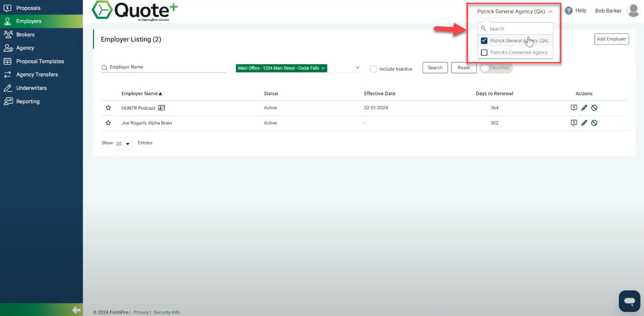Screen dimensions: 644x316
Task: Open the Agency Transfers menu item
Action: (37, 75)
